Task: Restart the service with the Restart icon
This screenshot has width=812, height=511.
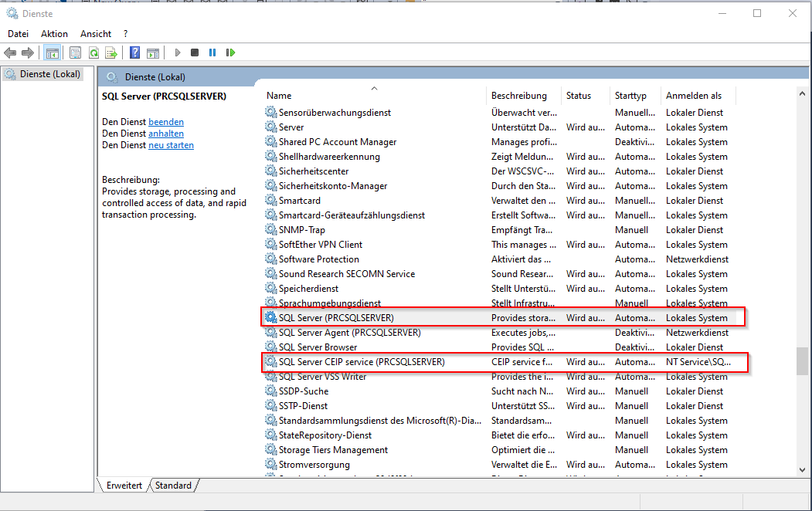Action: tap(230, 52)
